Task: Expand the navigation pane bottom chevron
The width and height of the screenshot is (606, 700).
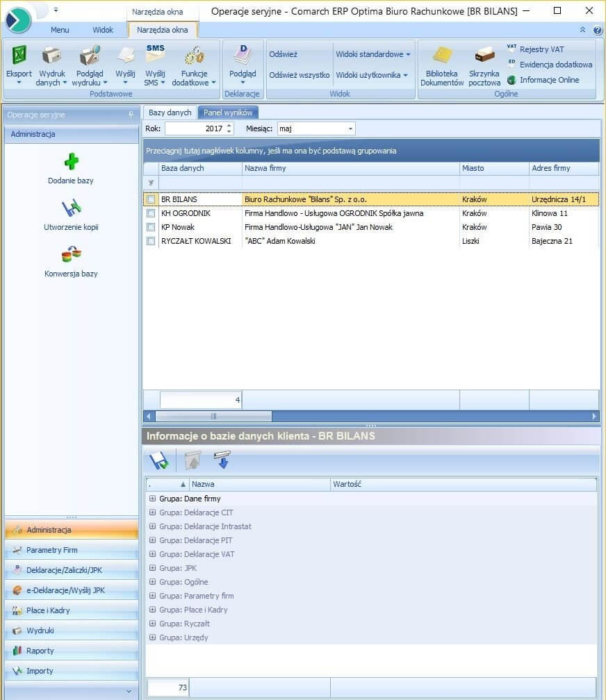Action: (129, 691)
